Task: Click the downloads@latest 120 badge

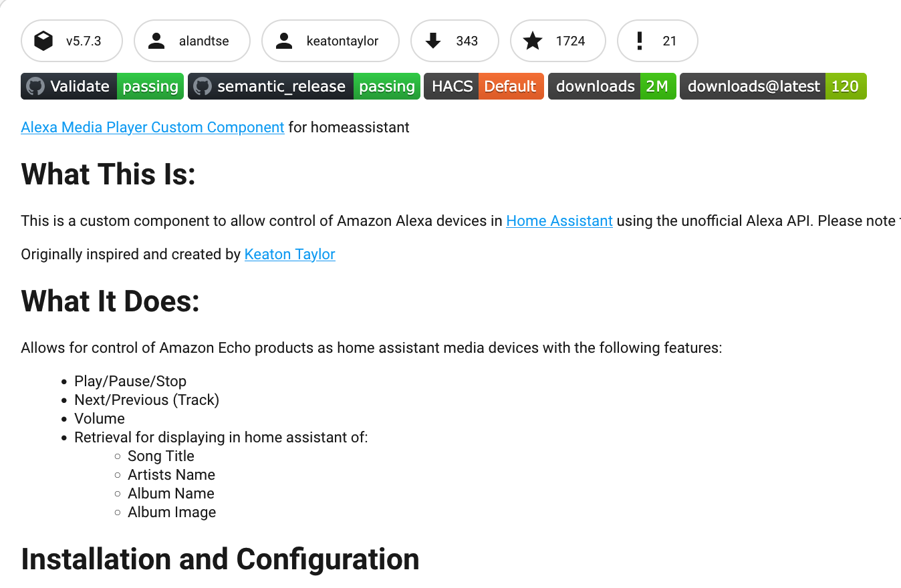Action: tap(773, 86)
